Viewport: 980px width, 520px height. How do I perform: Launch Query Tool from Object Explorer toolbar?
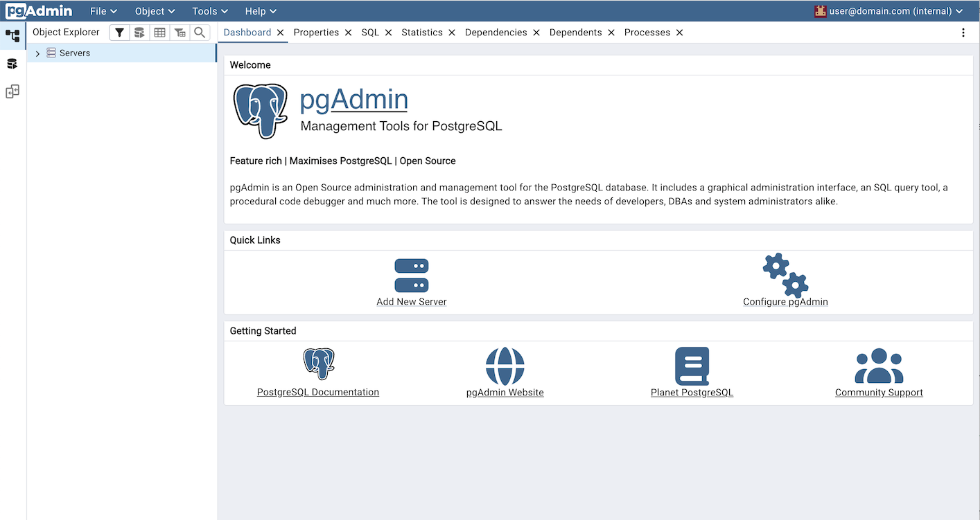tap(139, 33)
